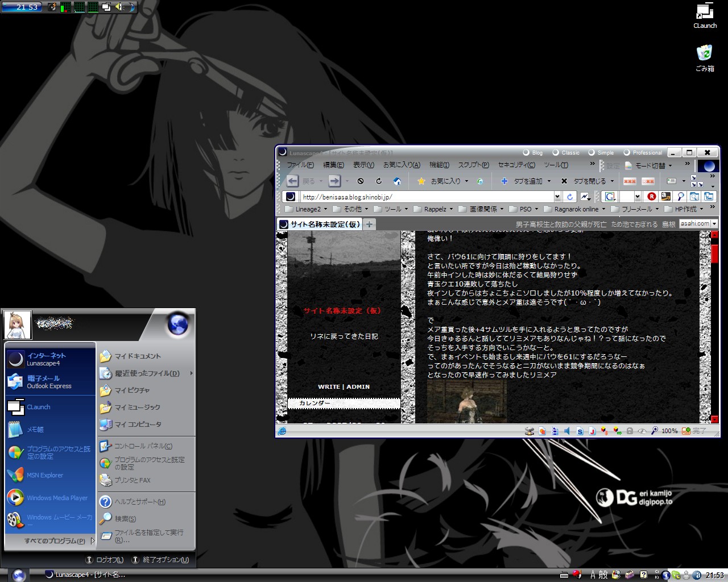Viewport: 728px width, 582px height.
Task: Open the address bar URL dropdown
Action: (x=557, y=197)
